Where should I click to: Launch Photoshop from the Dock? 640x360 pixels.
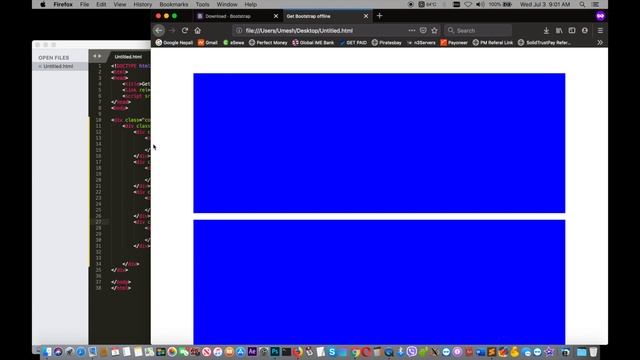[275, 351]
